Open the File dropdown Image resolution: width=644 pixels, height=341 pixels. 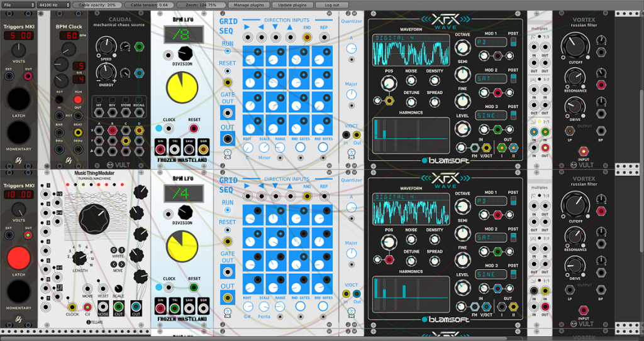[18, 5]
